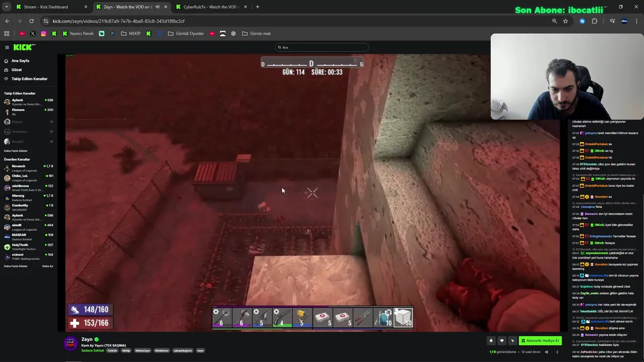Viewport: 644px width, 362px height.
Task: Open Zeyn's channel avatar
Action: 71,343
